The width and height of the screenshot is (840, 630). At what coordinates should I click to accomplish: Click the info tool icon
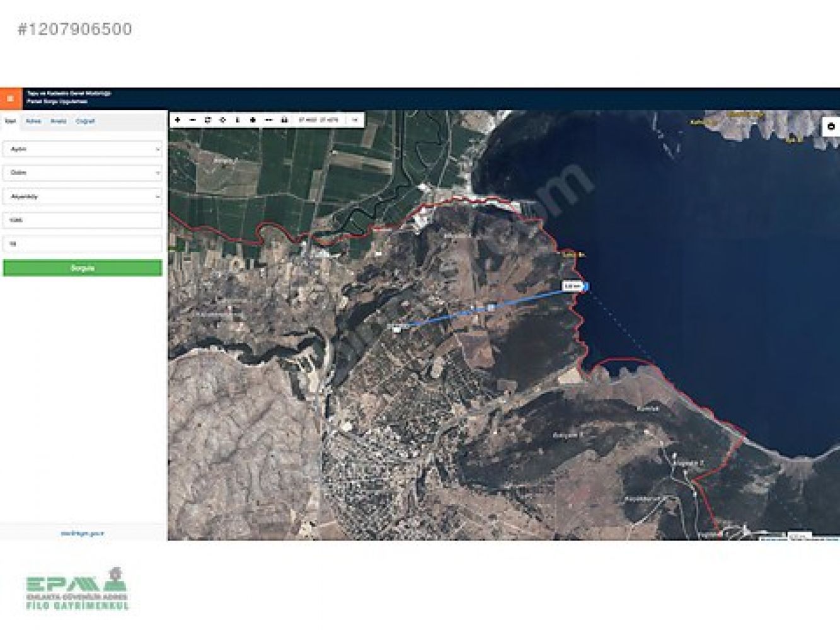click(238, 120)
